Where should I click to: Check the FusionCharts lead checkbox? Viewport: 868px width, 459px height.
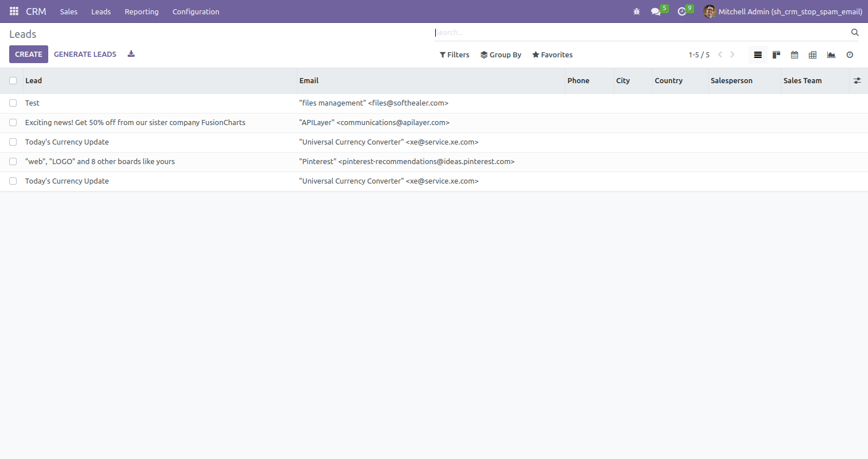pos(13,123)
